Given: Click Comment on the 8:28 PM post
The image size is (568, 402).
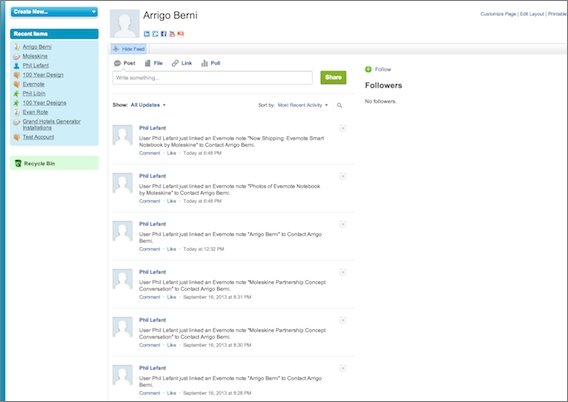Looking at the screenshot, I should (x=150, y=393).
